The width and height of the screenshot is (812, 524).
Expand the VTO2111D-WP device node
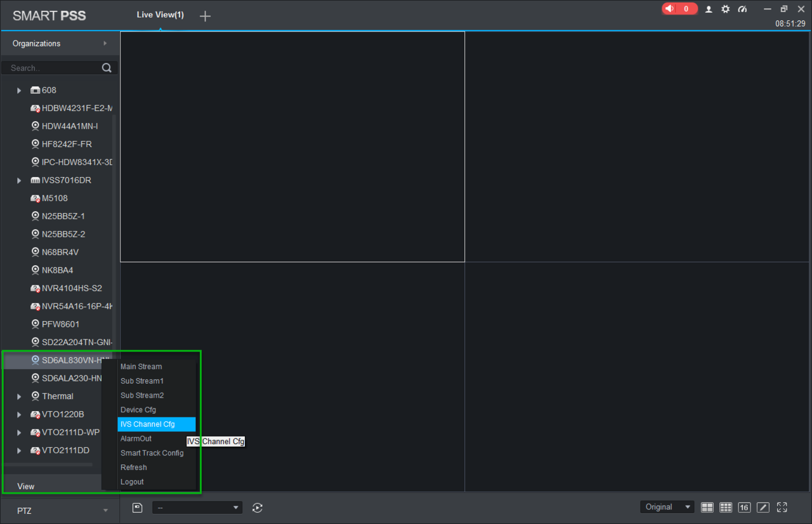click(19, 433)
